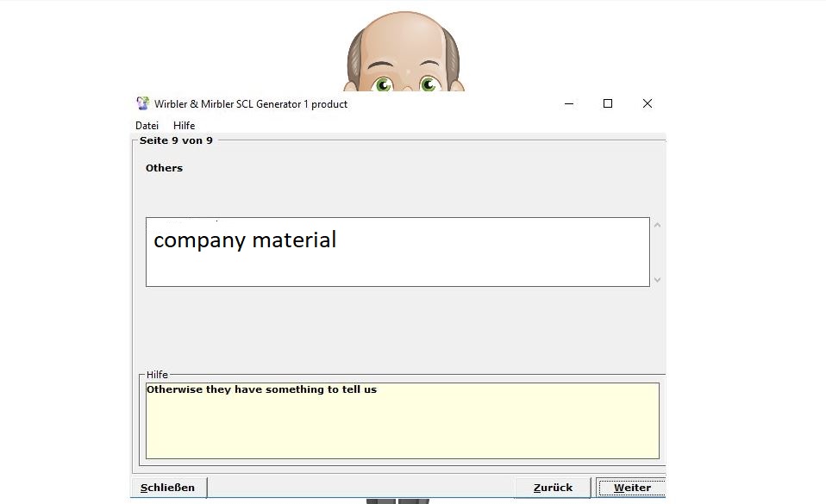This screenshot has height=504, width=826.
Task: Click the window title bar text
Action: [251, 104]
